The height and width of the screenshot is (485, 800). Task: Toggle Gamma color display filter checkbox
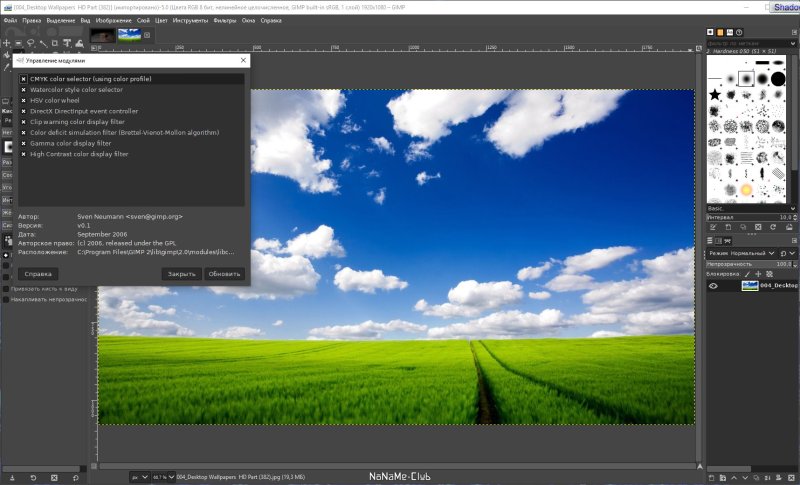(x=23, y=143)
